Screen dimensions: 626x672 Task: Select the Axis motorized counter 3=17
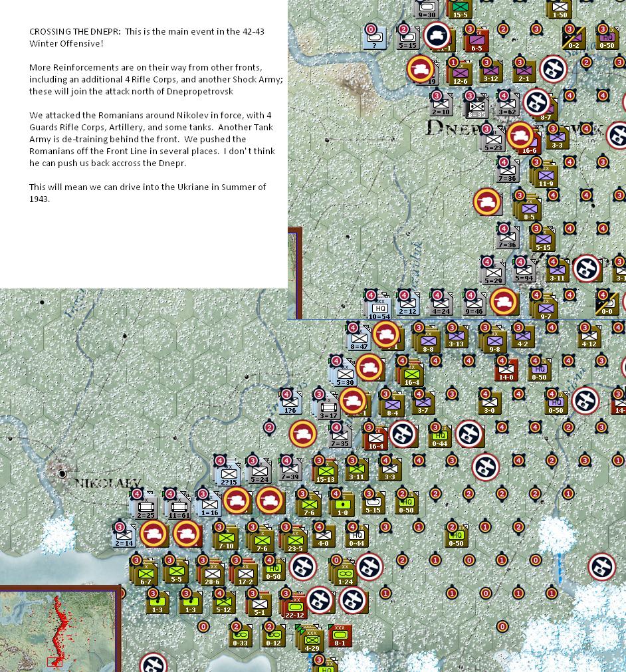[329, 408]
